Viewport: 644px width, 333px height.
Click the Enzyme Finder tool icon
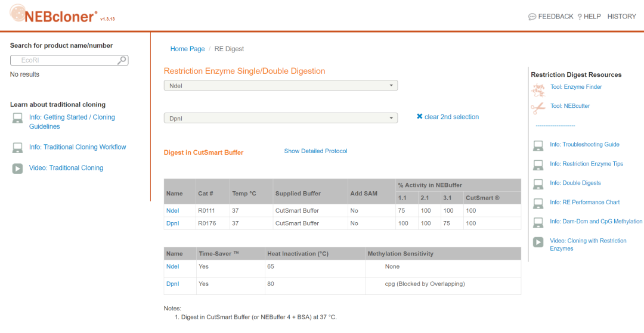(538, 89)
